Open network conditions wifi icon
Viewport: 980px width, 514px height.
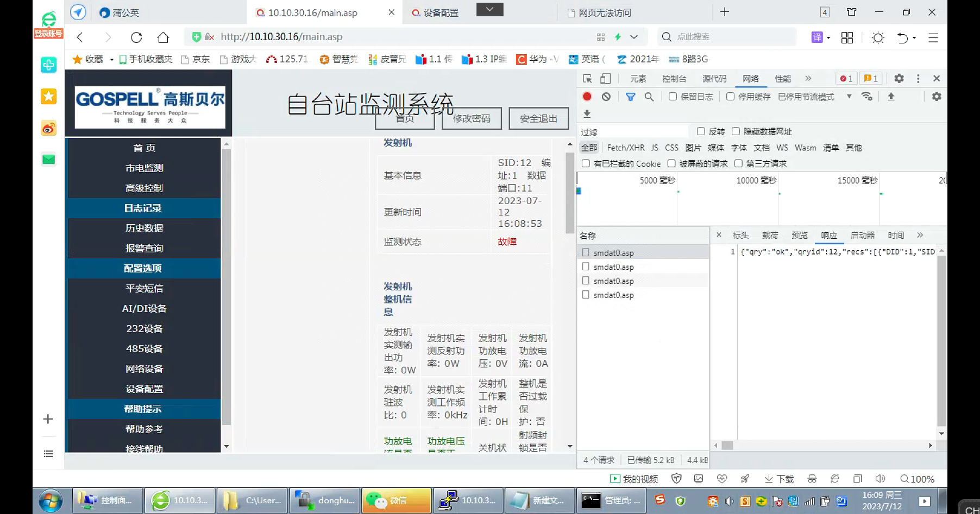(867, 97)
